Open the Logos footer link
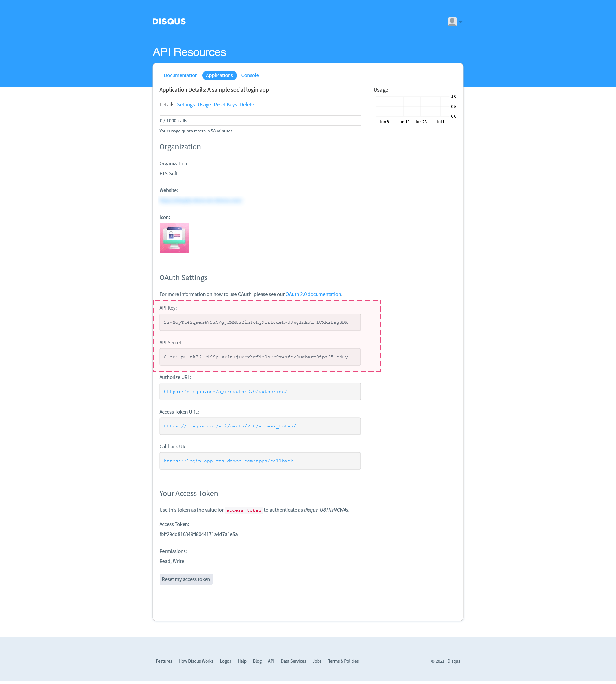 click(x=225, y=661)
